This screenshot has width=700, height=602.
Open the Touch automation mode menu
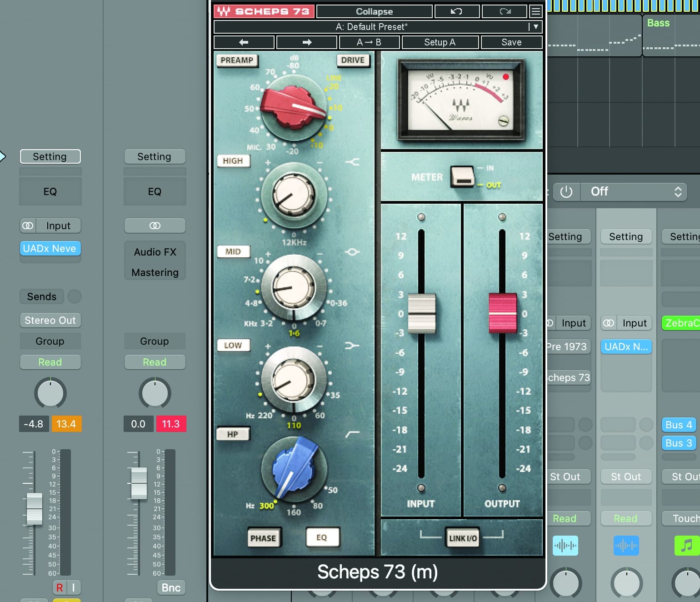point(680,518)
